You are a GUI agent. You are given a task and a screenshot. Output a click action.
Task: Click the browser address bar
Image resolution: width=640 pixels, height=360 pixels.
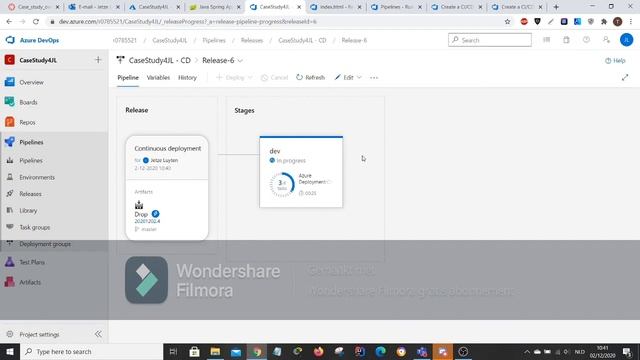[278, 22]
